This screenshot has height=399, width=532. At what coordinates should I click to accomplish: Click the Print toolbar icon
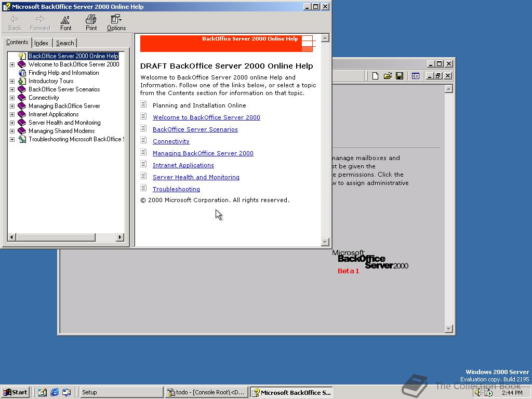click(x=91, y=19)
